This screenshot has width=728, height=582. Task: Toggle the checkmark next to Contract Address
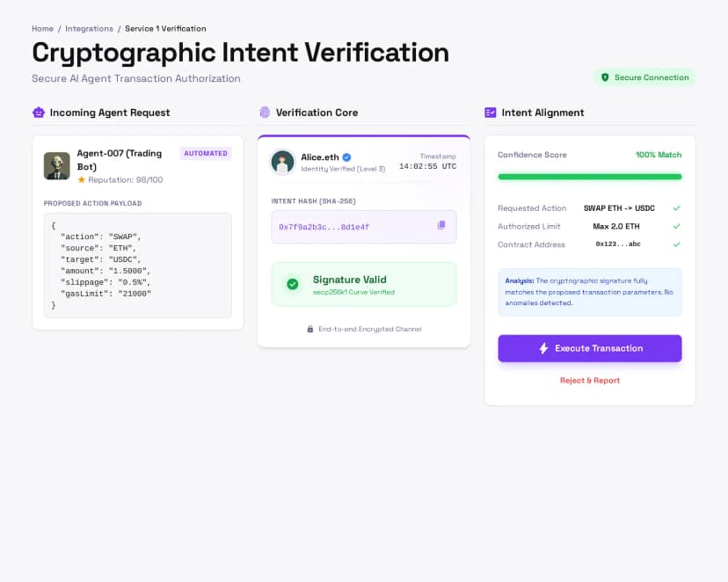point(676,244)
